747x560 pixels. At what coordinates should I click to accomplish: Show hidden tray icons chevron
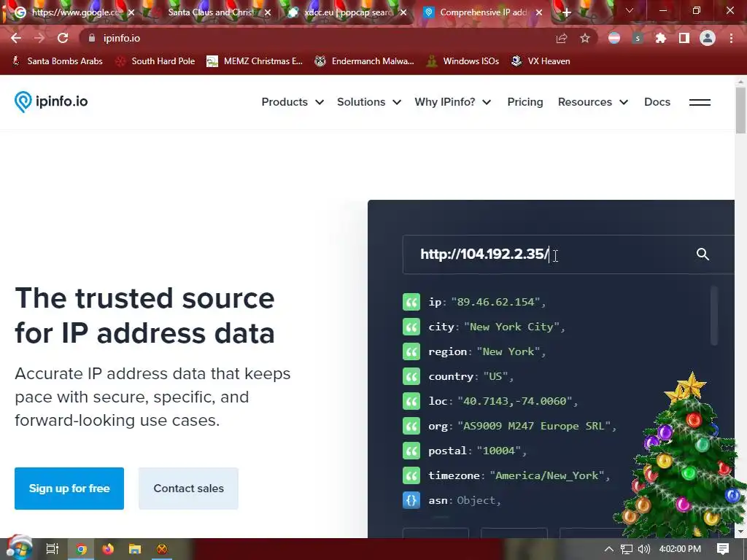point(609,549)
